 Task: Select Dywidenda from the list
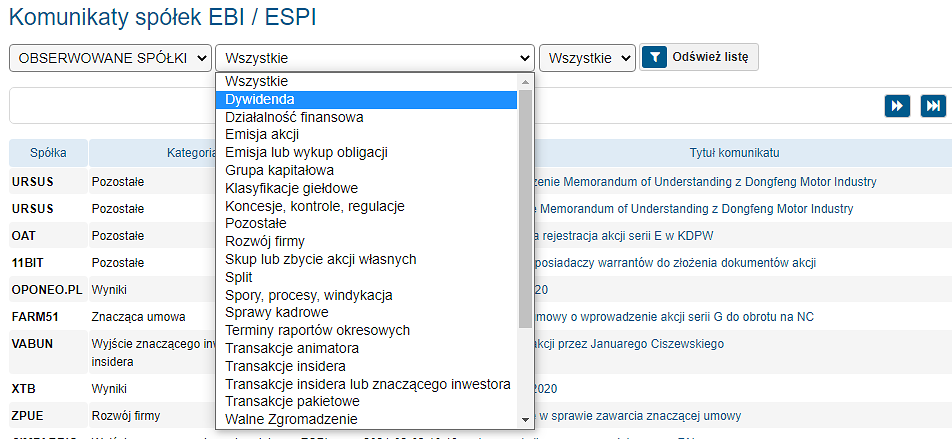(x=259, y=99)
